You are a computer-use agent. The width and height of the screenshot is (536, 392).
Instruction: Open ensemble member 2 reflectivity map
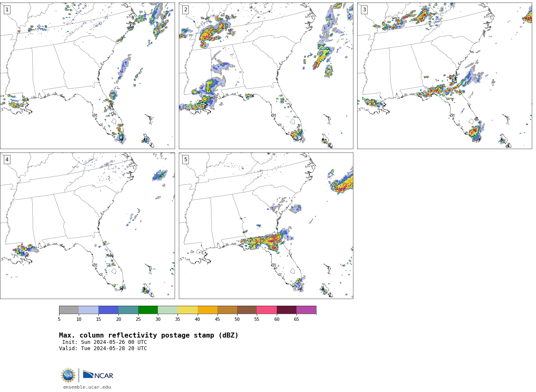266,75
